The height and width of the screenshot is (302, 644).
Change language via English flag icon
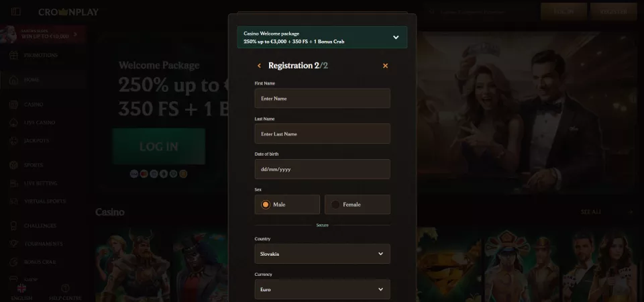[21, 288]
